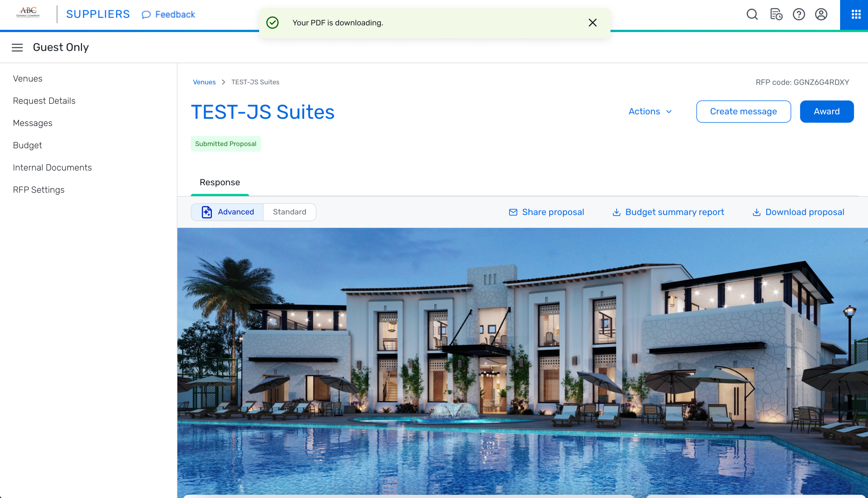Expand the Actions dropdown
The image size is (868, 498).
tap(650, 111)
